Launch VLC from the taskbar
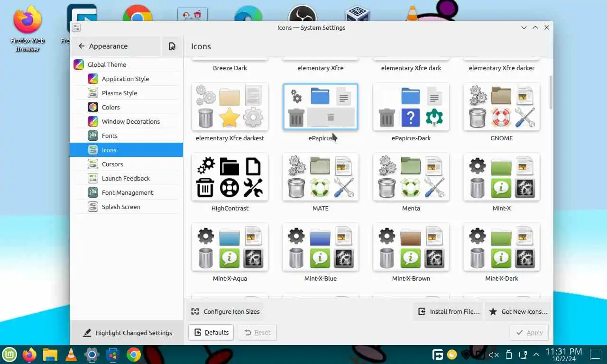The height and width of the screenshot is (364, 607). click(71, 354)
